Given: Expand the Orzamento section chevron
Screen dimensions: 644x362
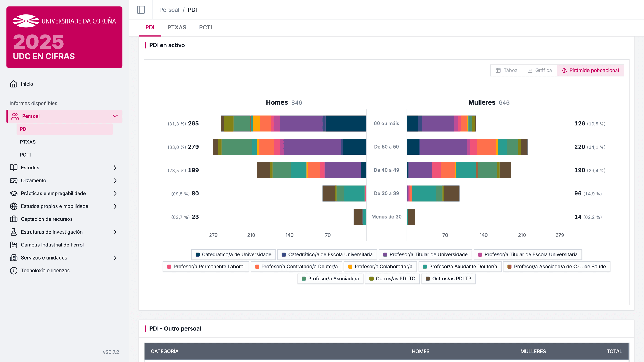Looking at the screenshot, I should point(115,180).
